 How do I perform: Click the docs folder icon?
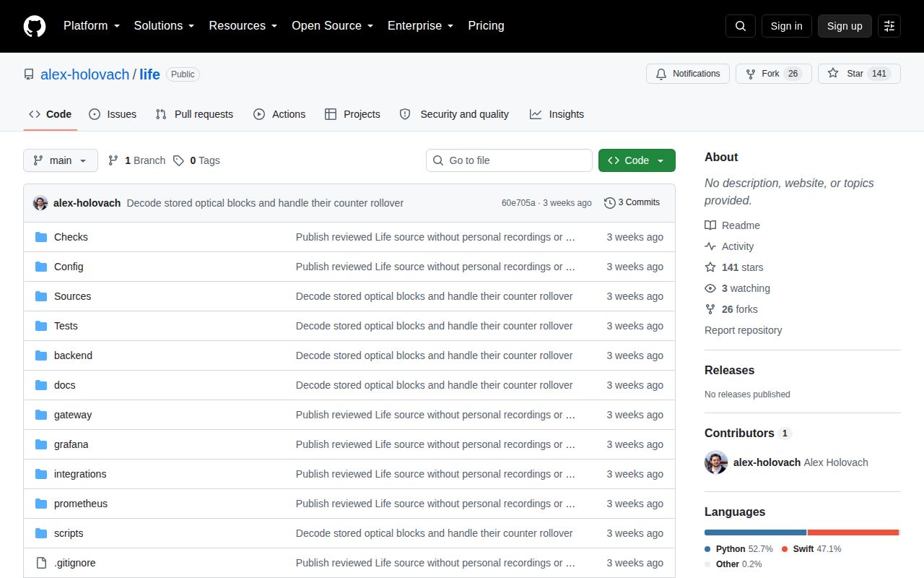coord(41,385)
